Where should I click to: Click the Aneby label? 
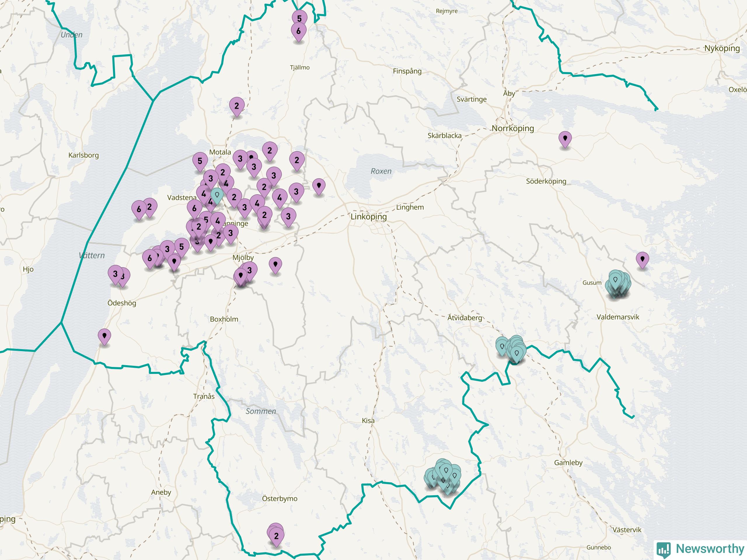pos(161,493)
